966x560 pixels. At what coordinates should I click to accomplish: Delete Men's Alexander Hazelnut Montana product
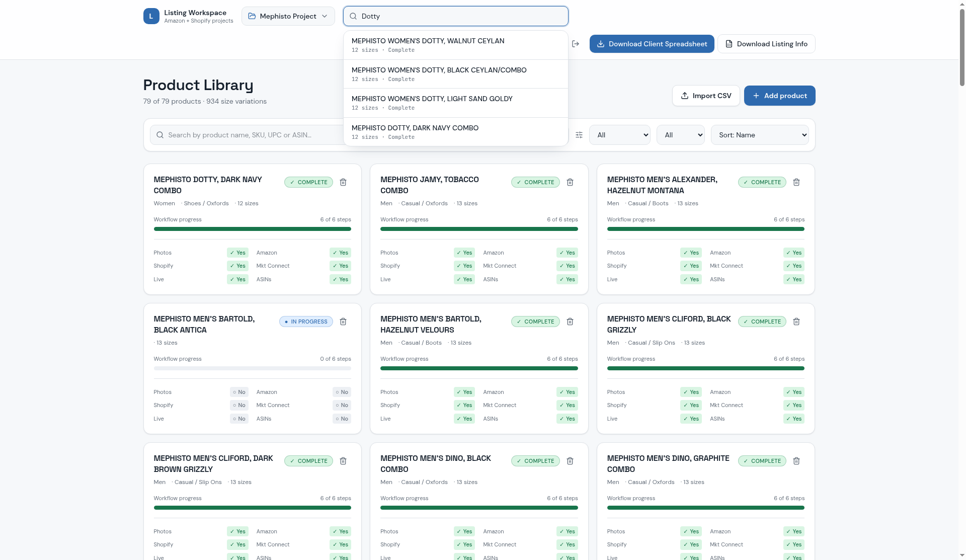coord(796,182)
